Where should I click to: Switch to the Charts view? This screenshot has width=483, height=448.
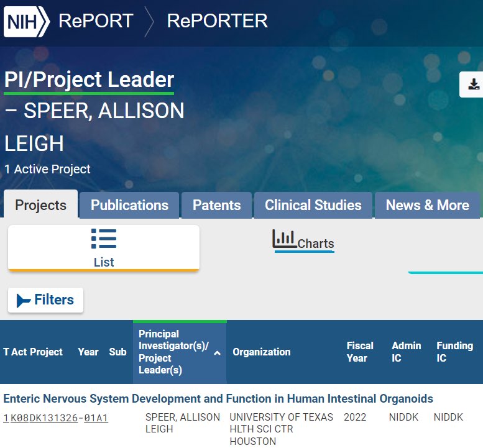[304, 241]
